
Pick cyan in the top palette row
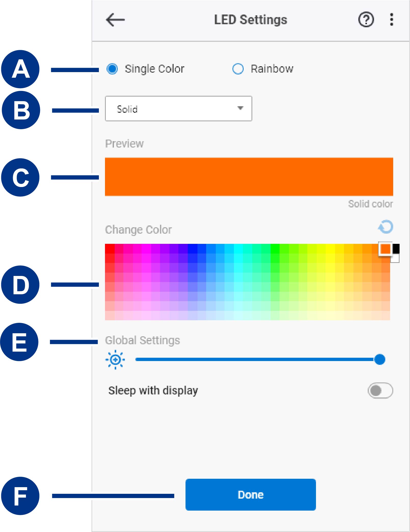(238, 248)
